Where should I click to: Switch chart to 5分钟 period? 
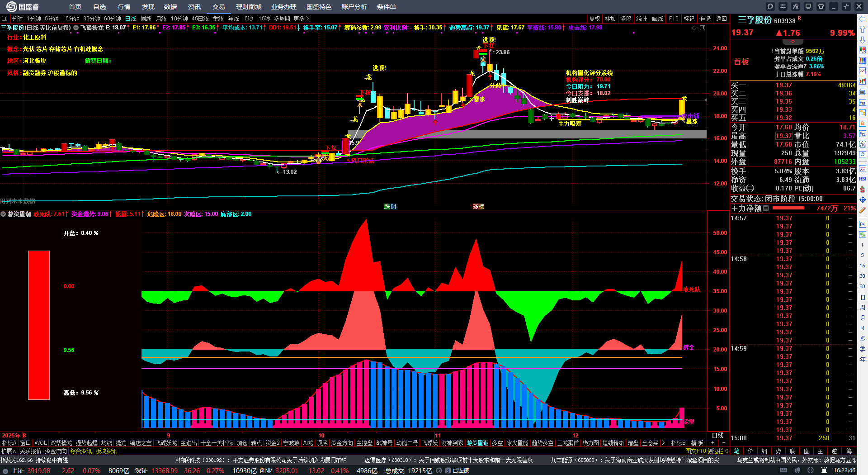coord(52,19)
